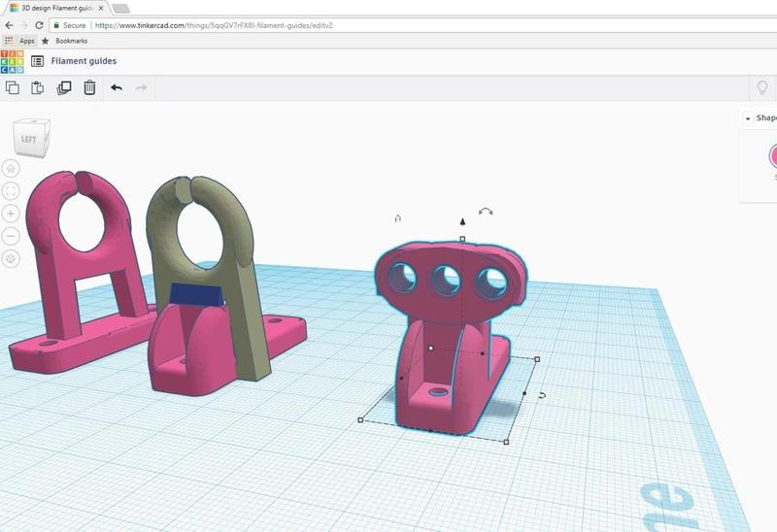The height and width of the screenshot is (532, 777).
Task: Delete the selection with the trash icon
Action: (x=89, y=87)
